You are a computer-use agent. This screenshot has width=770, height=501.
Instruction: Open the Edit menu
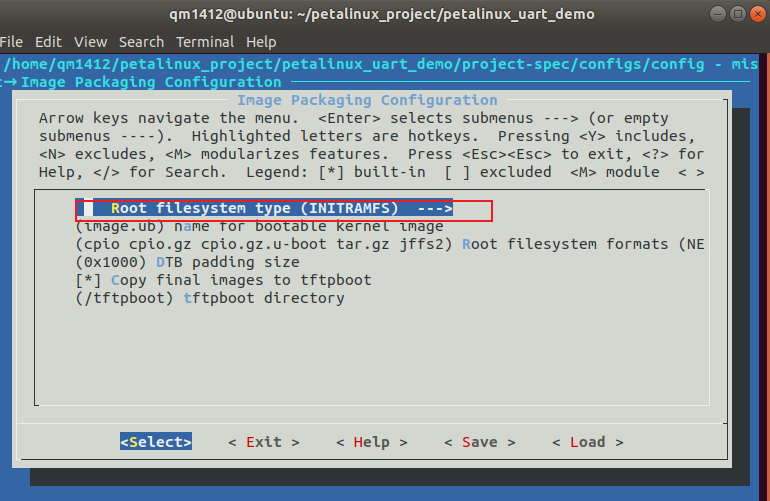click(48, 42)
